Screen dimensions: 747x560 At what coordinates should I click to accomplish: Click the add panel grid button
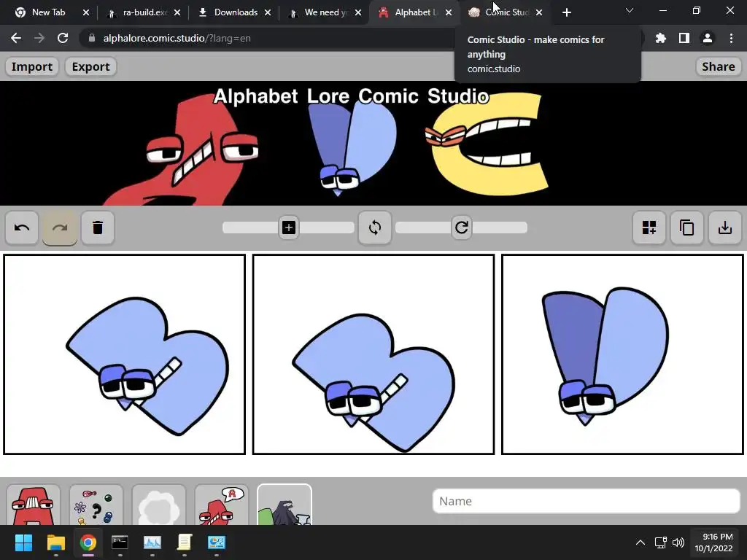point(649,227)
